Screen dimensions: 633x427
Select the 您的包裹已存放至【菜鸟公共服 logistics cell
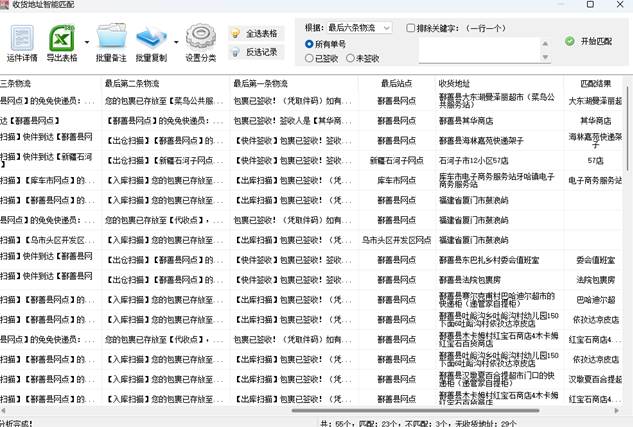[x=165, y=101]
